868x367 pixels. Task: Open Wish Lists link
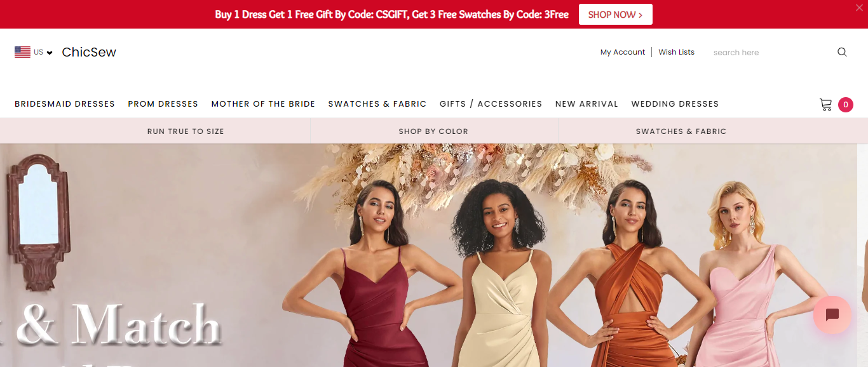coord(677,52)
